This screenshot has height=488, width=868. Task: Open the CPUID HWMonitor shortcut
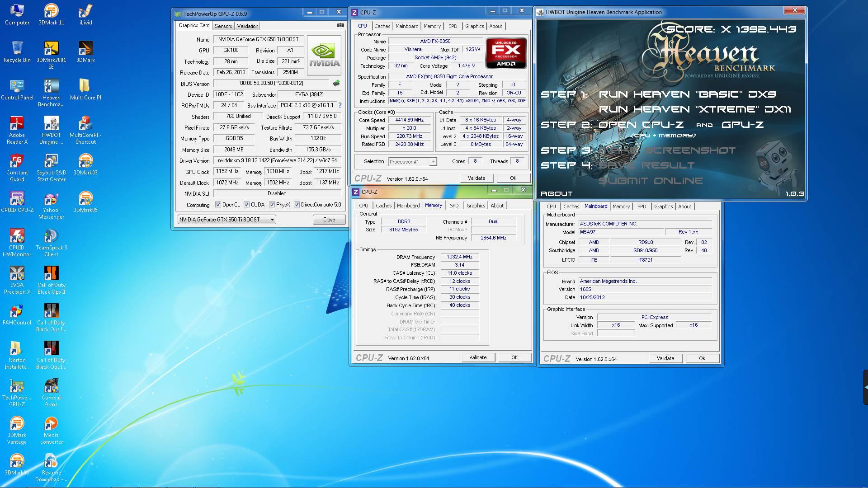(17, 243)
